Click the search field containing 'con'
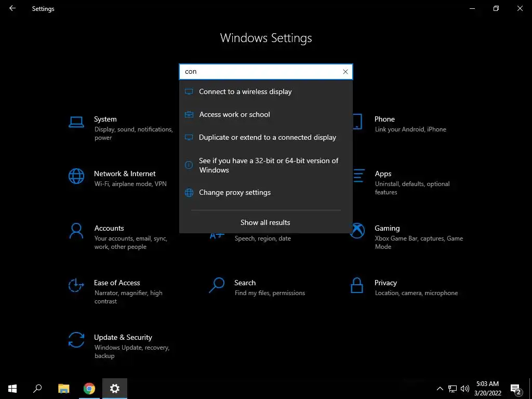The width and height of the screenshot is (532, 399). click(x=265, y=72)
